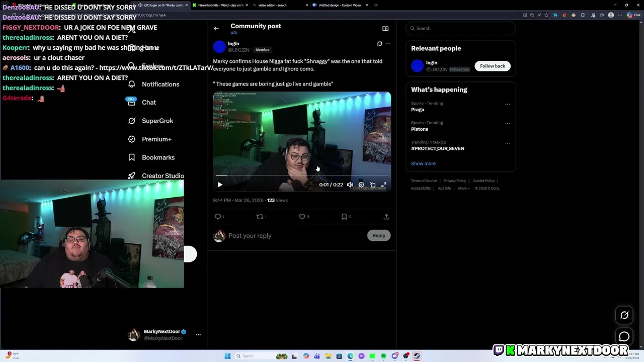
Task: Share the post using the share icon
Action: coord(386,217)
